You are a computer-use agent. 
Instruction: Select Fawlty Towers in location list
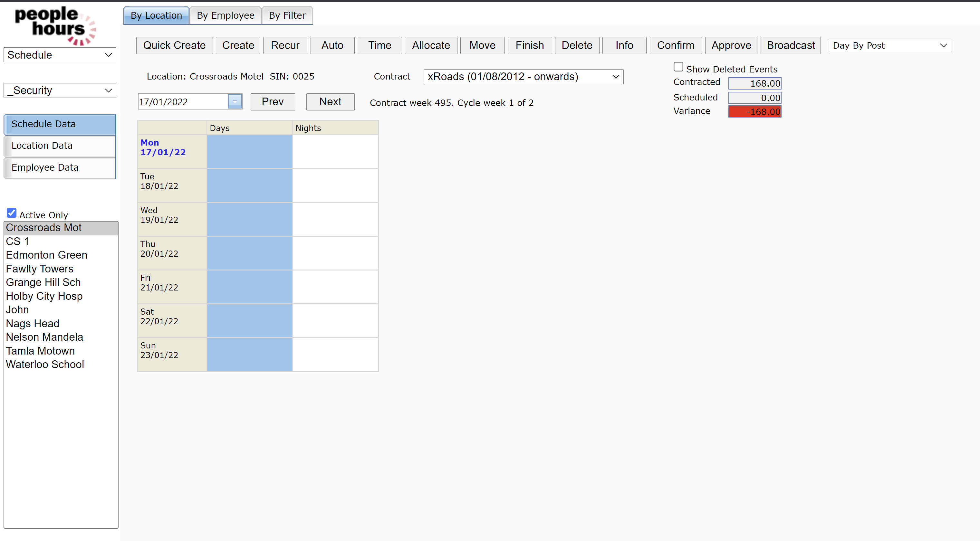pos(40,269)
